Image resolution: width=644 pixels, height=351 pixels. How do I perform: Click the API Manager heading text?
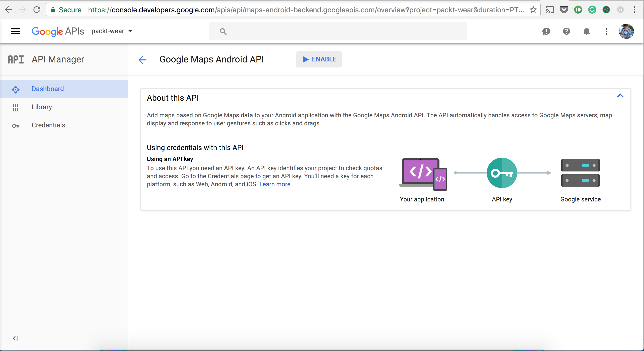58,59
